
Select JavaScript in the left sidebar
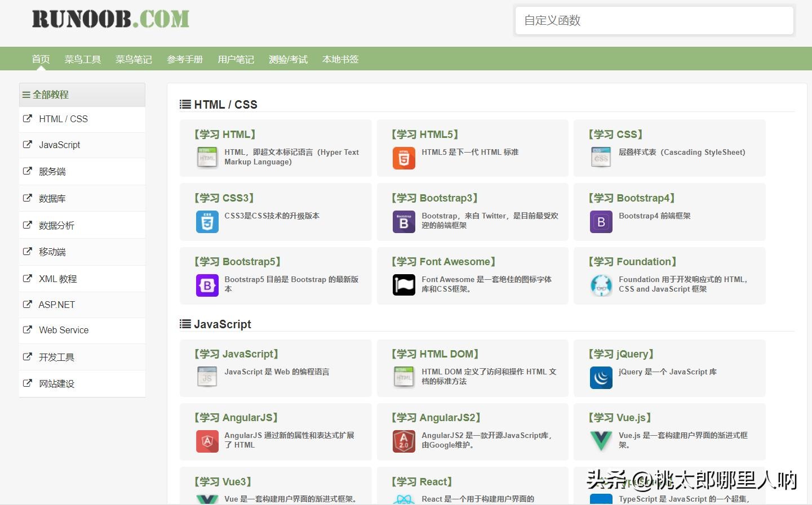[59, 145]
